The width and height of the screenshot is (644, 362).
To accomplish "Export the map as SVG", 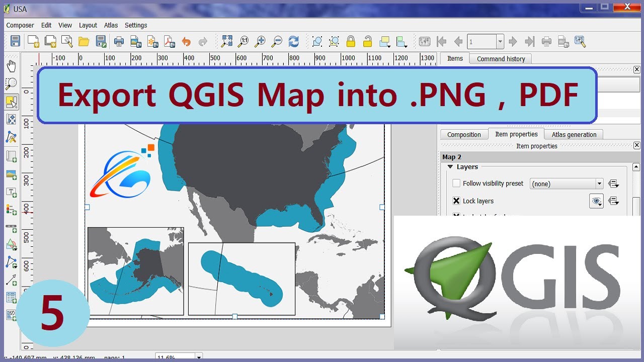I will [152, 41].
